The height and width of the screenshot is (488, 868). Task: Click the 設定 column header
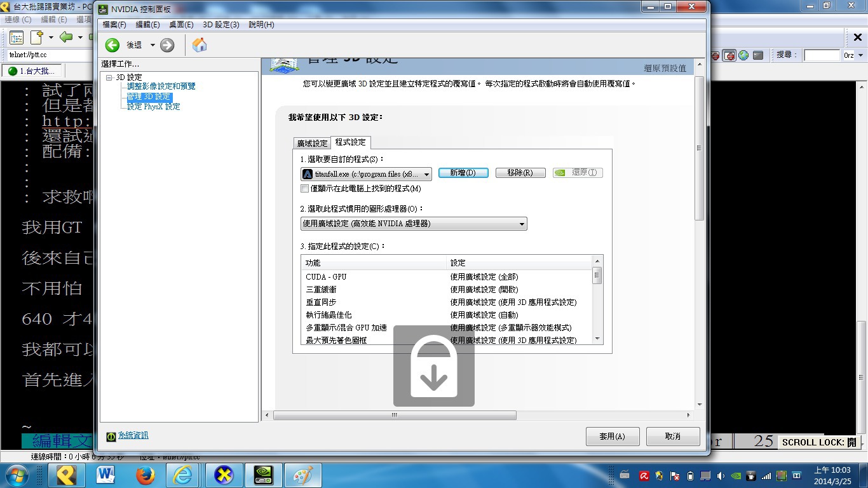519,262
